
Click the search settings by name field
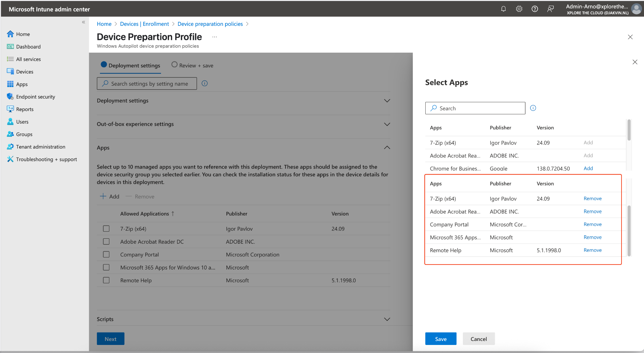(x=147, y=83)
